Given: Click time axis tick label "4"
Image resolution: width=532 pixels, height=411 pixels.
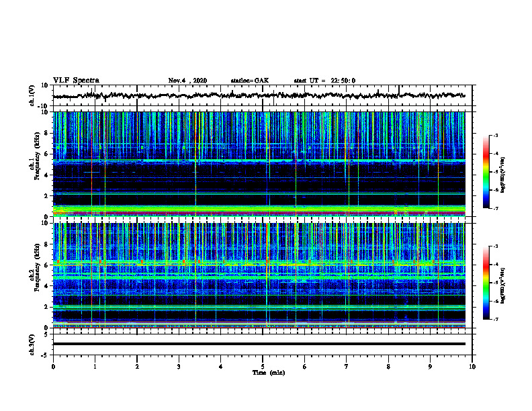Looking at the screenshot, I should (x=221, y=367).
